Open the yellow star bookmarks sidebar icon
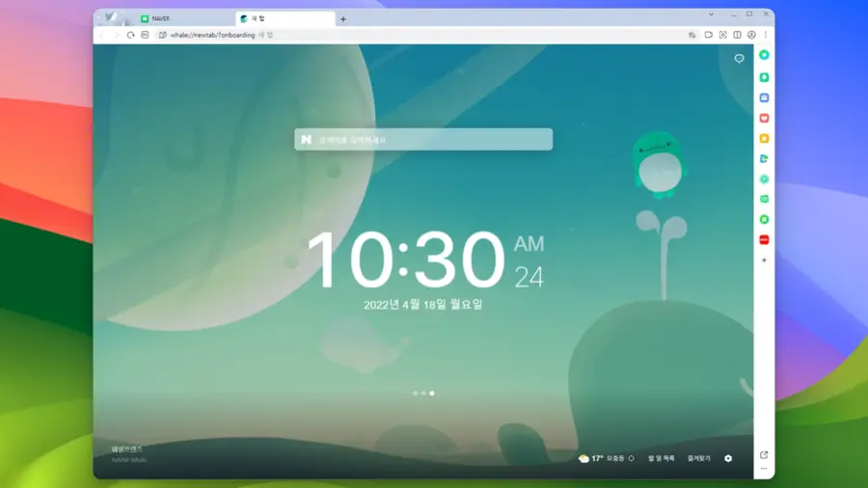Screen dimensions: 868x488 pyautogui.click(x=764, y=138)
